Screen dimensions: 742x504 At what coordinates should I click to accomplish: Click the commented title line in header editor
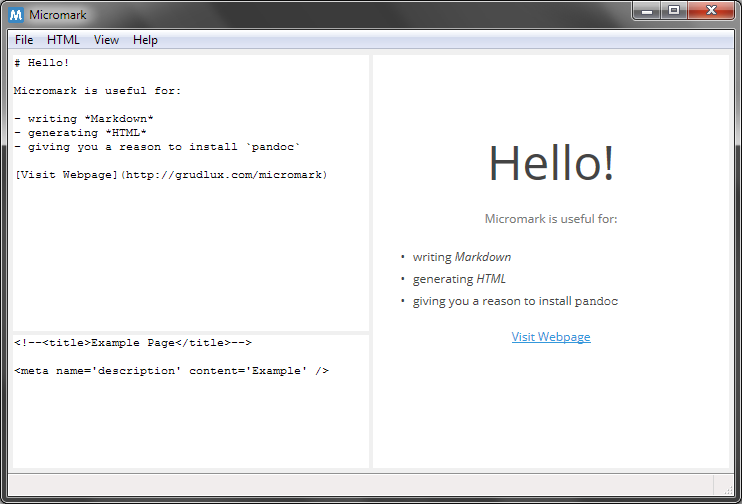point(133,343)
